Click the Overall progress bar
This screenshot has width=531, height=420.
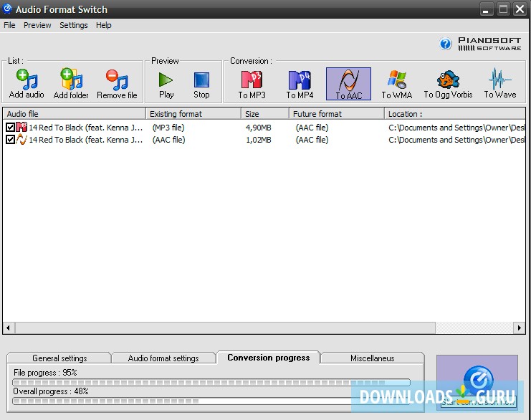click(x=211, y=401)
